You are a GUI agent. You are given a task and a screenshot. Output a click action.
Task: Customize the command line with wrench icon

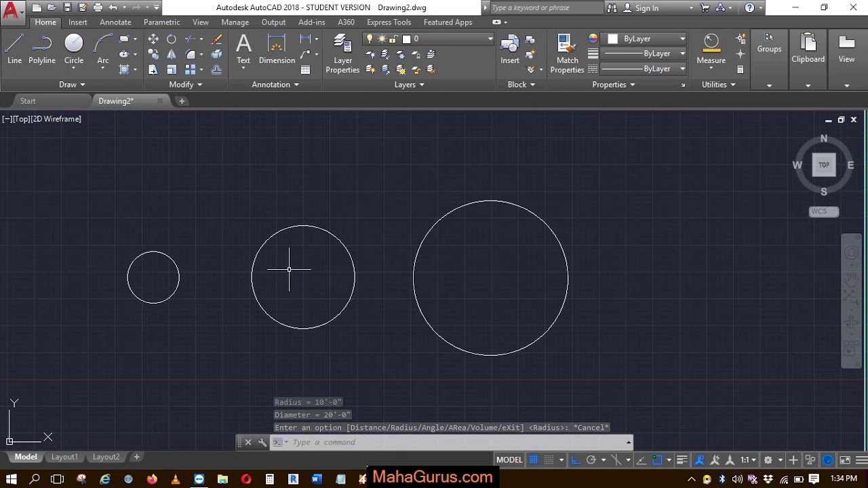[x=262, y=442]
